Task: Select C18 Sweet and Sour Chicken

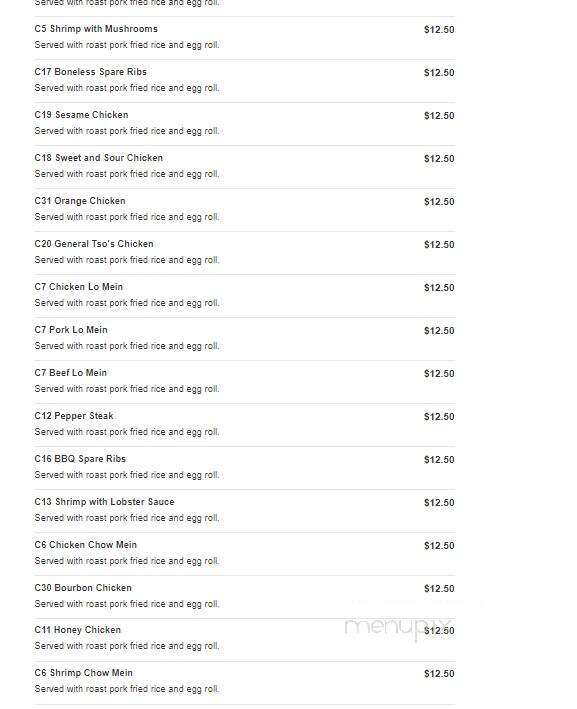Action: (x=99, y=158)
